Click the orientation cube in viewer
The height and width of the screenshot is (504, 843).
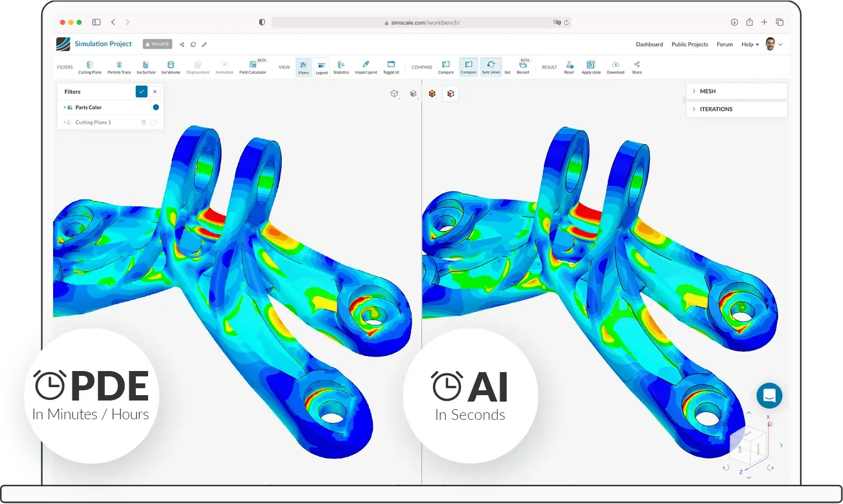pyautogui.click(x=747, y=446)
